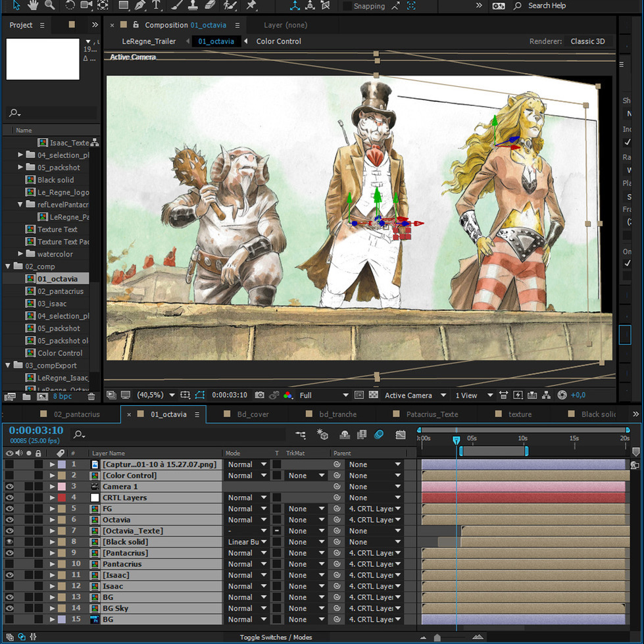Toggle Draft 3D in timeline
644x644 pixels.
pyautogui.click(x=322, y=435)
